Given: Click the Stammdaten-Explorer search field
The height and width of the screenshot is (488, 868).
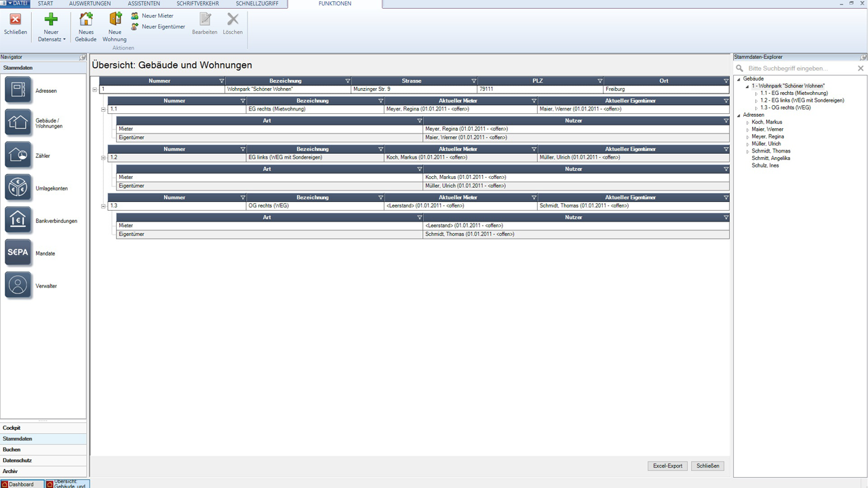Looking at the screenshot, I should click(799, 68).
